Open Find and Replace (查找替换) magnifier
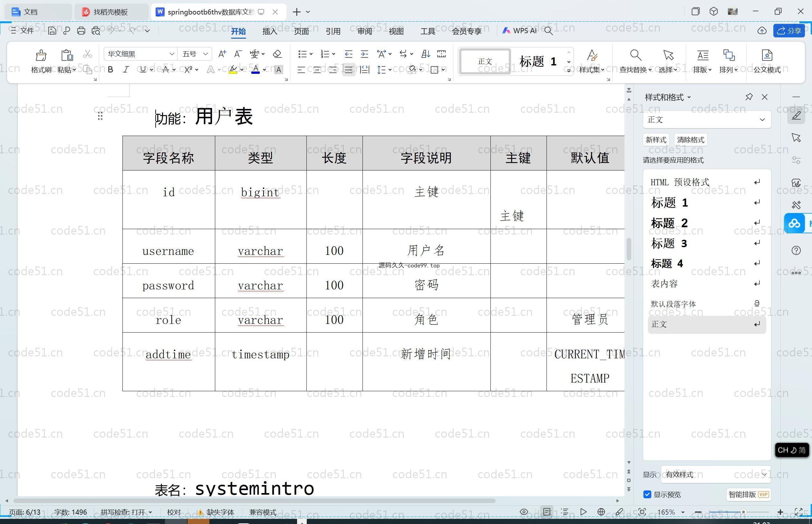Image resolution: width=812 pixels, height=524 pixels. pyautogui.click(x=635, y=55)
